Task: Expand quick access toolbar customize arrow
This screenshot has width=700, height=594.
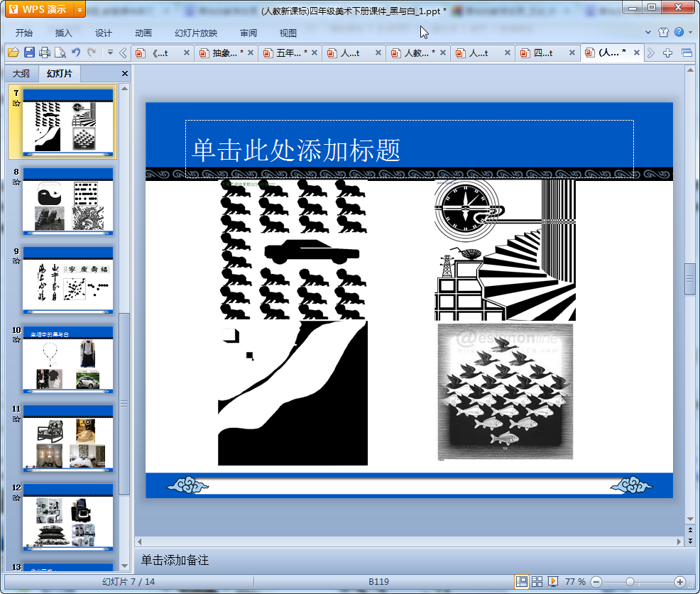Action: click(110, 53)
